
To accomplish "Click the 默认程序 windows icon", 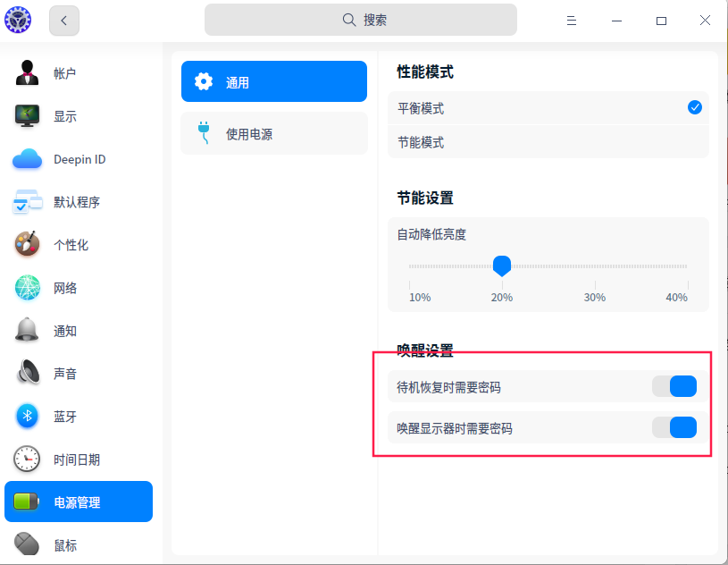I will 27,202.
